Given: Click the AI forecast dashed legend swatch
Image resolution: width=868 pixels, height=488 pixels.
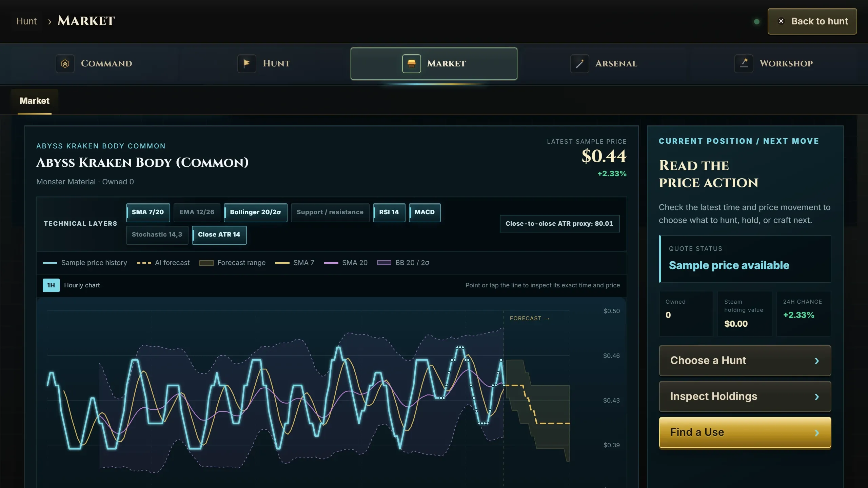Looking at the screenshot, I should point(144,263).
